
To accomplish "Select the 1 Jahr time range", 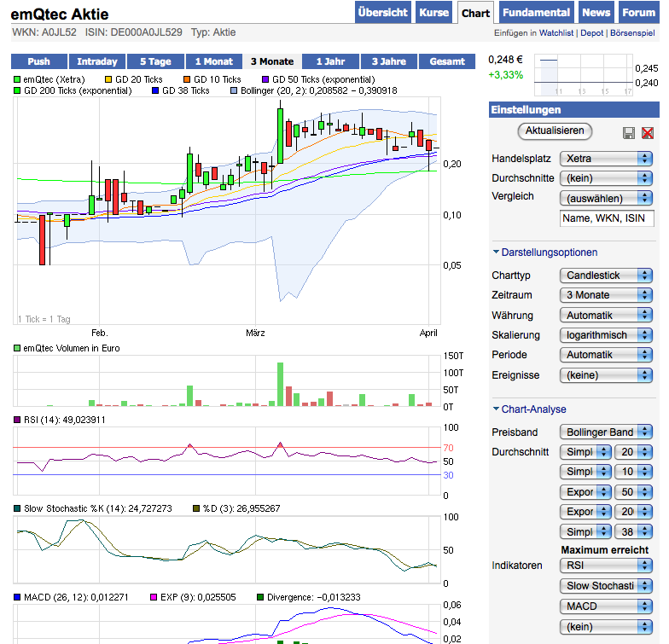I will [330, 61].
